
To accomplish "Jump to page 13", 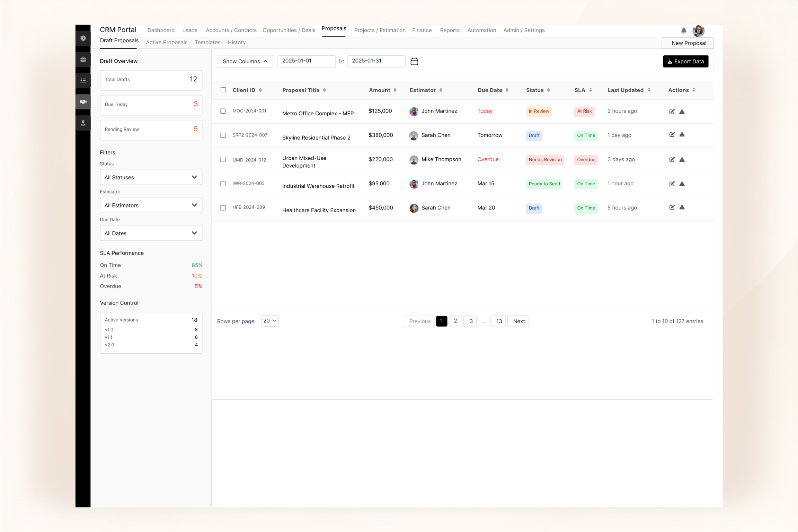I will click(x=499, y=321).
